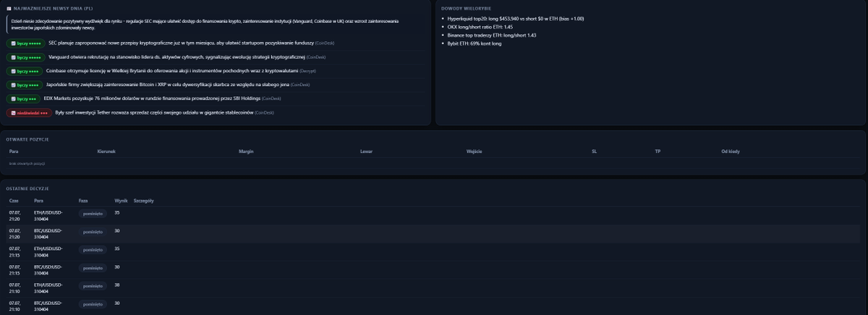Click the newspaper icon beside Najważniejsze newsy dnia
Screen dimensions: 868x315
(8, 8)
